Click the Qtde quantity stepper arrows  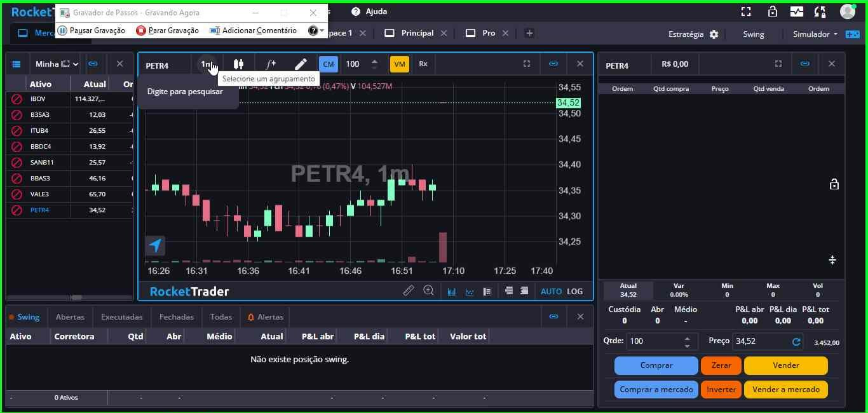[x=687, y=342]
